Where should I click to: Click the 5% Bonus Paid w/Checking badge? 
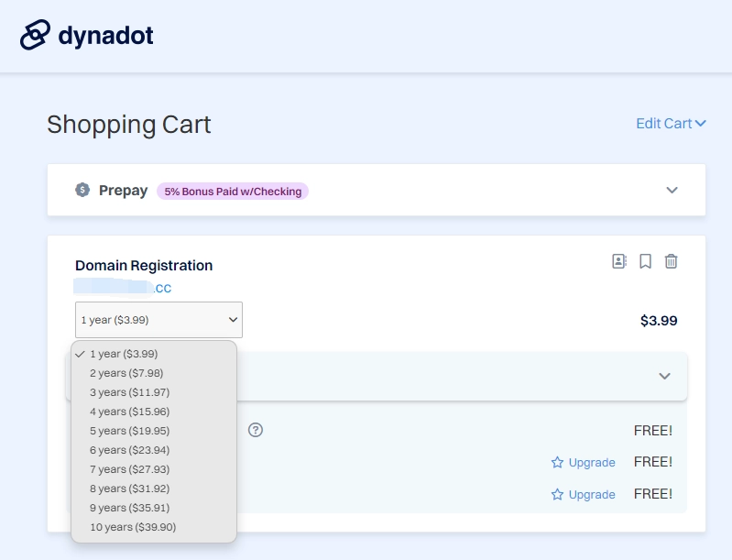pos(233,192)
